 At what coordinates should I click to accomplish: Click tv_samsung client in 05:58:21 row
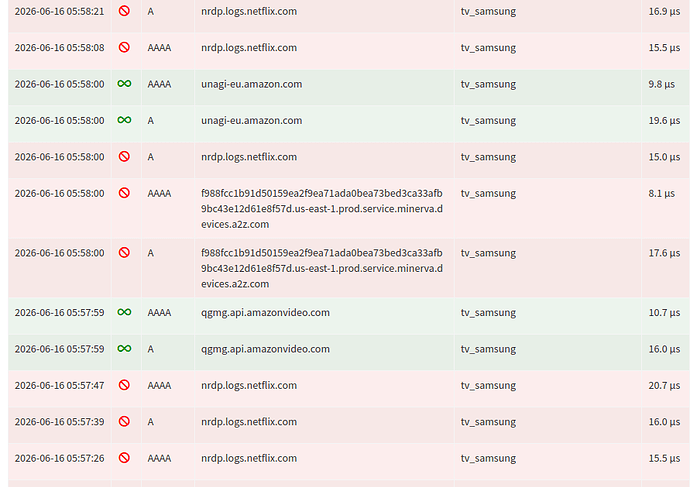[488, 11]
